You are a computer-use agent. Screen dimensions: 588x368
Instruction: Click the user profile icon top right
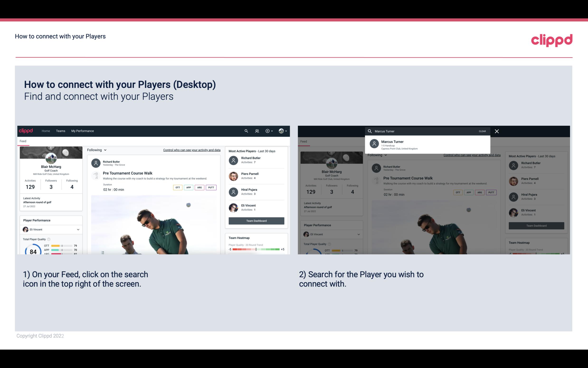point(281,131)
